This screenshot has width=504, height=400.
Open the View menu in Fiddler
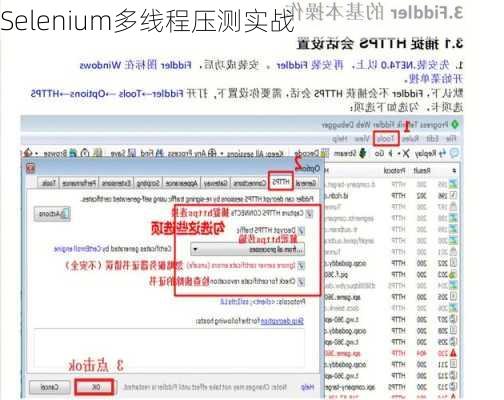362,139
